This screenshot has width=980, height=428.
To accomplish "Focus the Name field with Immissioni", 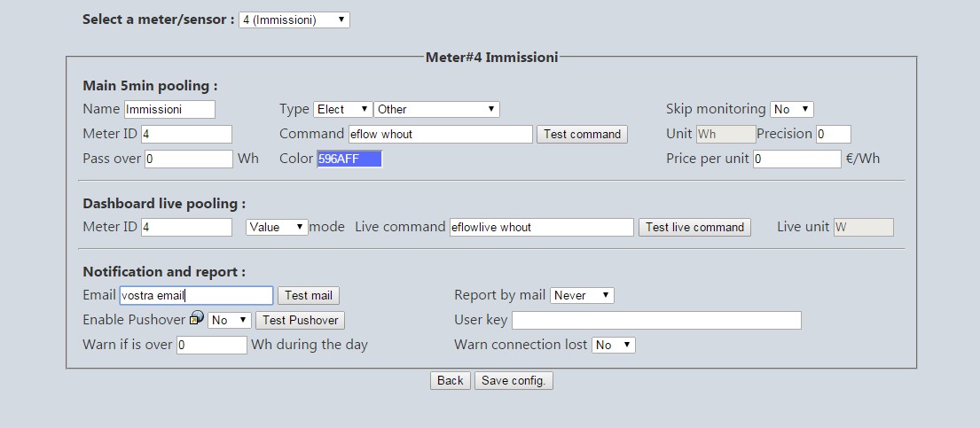I will (169, 109).
